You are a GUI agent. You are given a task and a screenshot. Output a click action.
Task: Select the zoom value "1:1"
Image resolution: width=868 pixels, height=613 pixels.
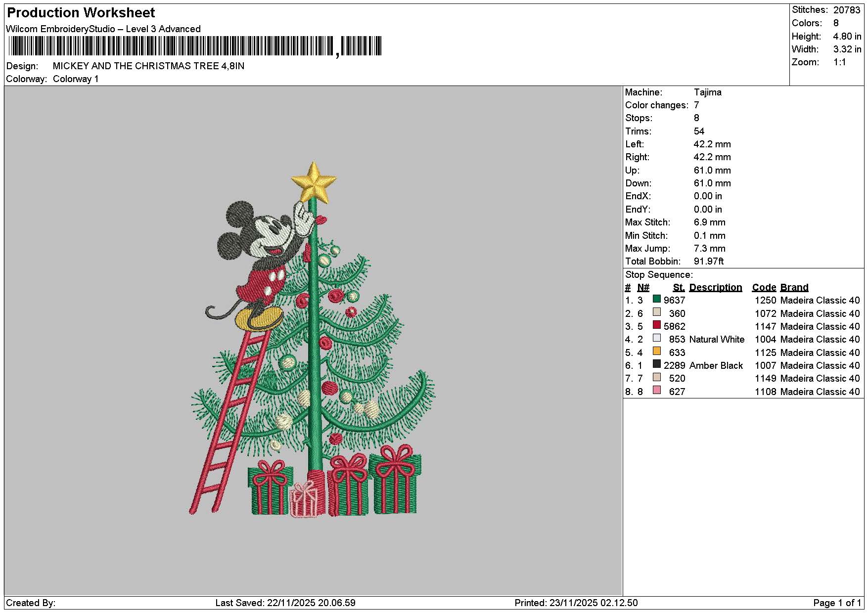[x=840, y=62]
